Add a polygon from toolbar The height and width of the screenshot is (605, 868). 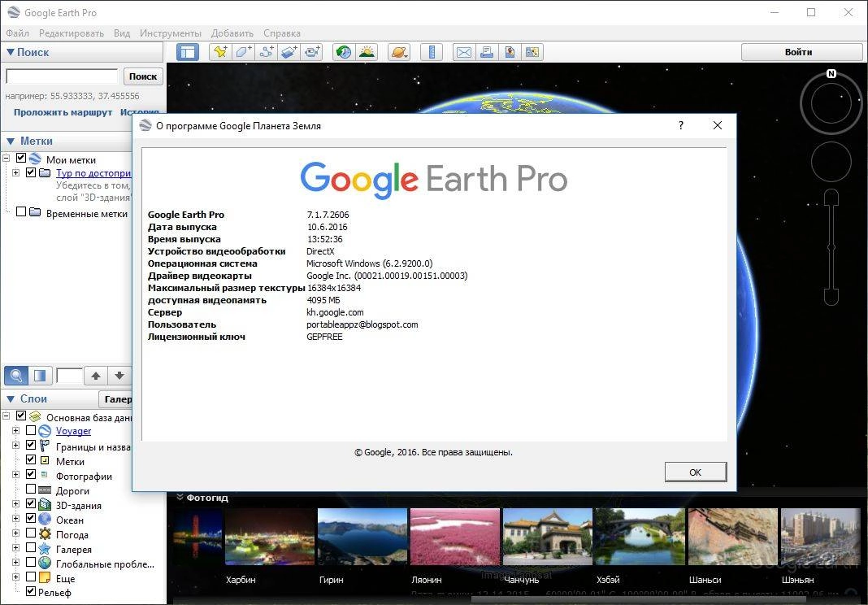pos(244,52)
